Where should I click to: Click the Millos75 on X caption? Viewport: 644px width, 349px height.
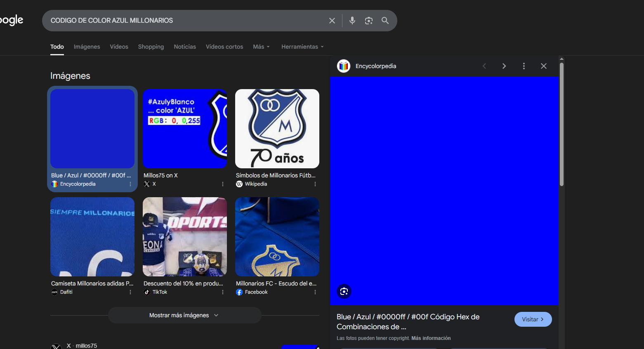160,175
